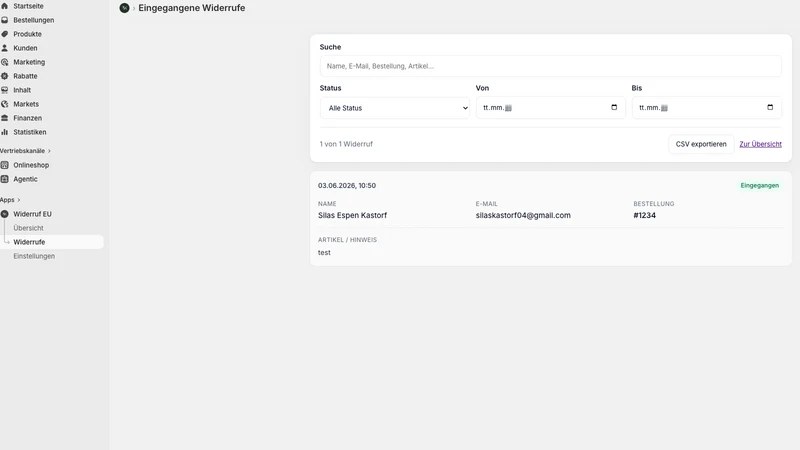Open Startseite in the sidebar
Viewport: 800px width, 450px height.
pyautogui.click(x=28, y=6)
